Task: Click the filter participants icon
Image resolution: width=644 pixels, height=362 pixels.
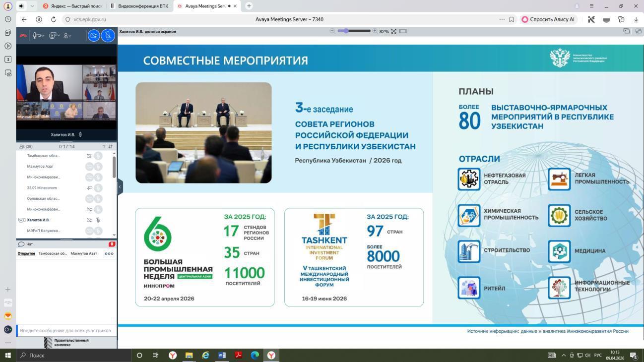Action: pos(104,147)
